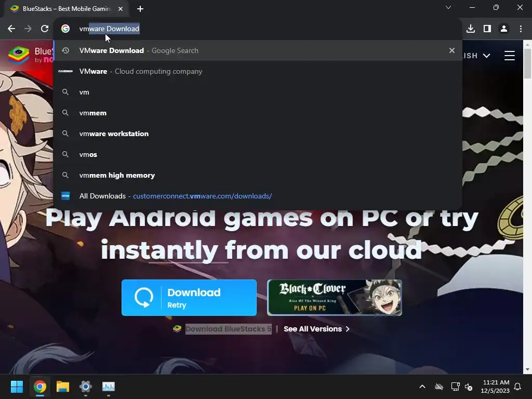This screenshot has height=399, width=532.
Task: Open the notifications bell icon
Action: [x=517, y=387]
